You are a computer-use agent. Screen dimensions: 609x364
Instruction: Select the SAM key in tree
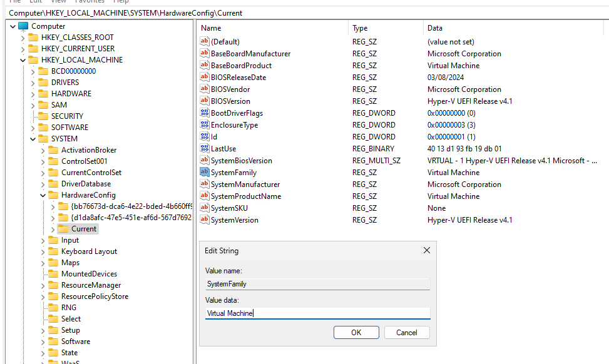59,105
